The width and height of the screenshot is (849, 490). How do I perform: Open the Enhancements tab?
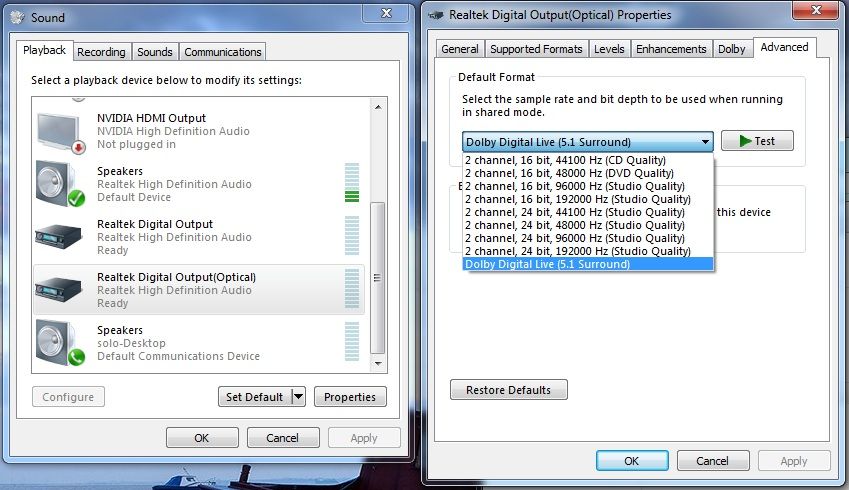pyautogui.click(x=671, y=49)
